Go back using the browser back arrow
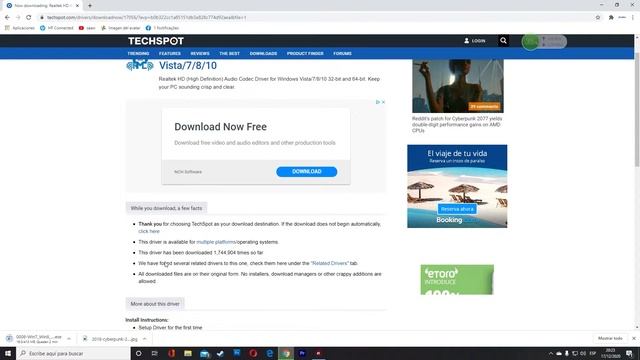 pyautogui.click(x=7, y=18)
